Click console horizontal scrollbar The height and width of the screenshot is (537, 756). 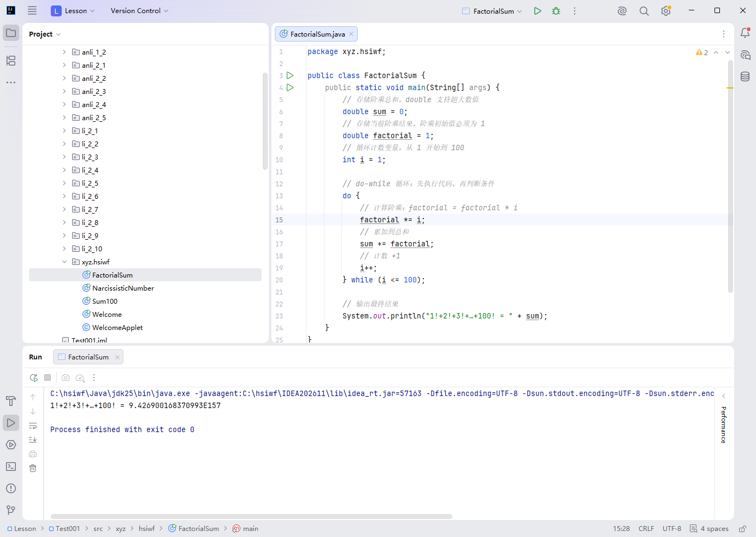251,516
